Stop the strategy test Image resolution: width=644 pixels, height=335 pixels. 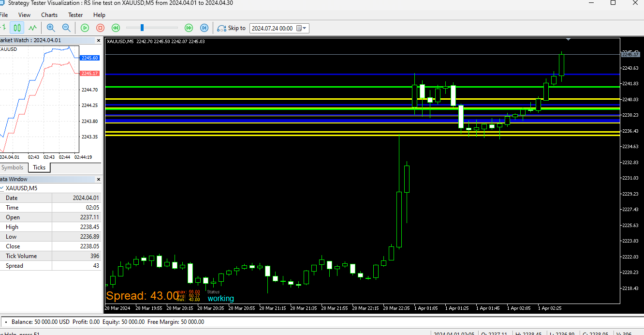(x=100, y=28)
